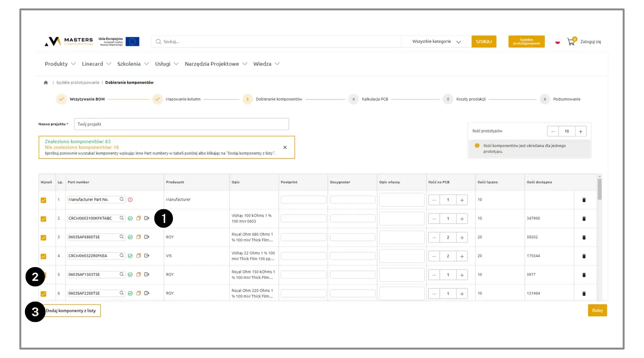Open the shopping cart icon
644x358 pixels.
(x=571, y=42)
